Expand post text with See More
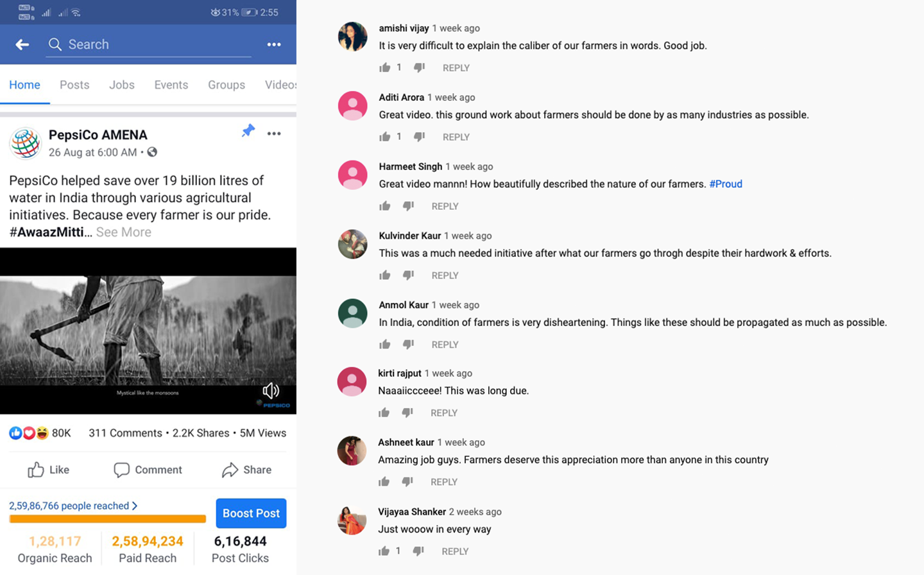Image resolution: width=924 pixels, height=575 pixels. tap(124, 232)
